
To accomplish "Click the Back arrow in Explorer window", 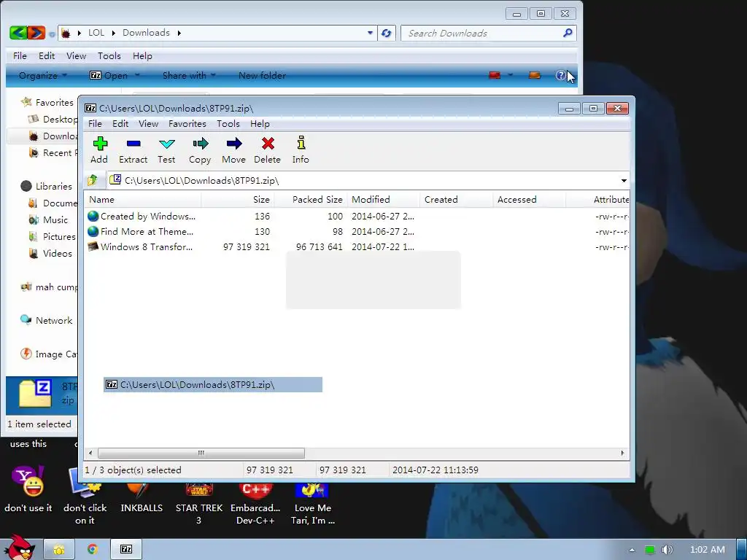I will [18, 33].
